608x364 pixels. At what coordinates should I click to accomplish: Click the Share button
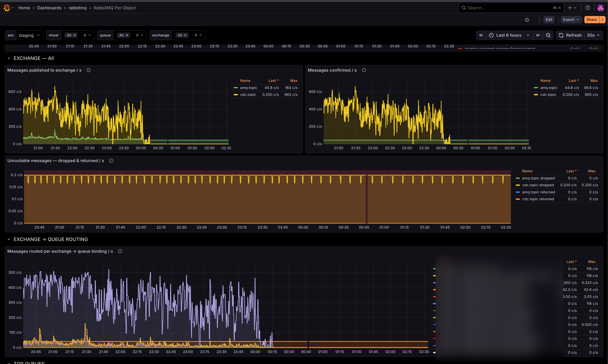592,20
